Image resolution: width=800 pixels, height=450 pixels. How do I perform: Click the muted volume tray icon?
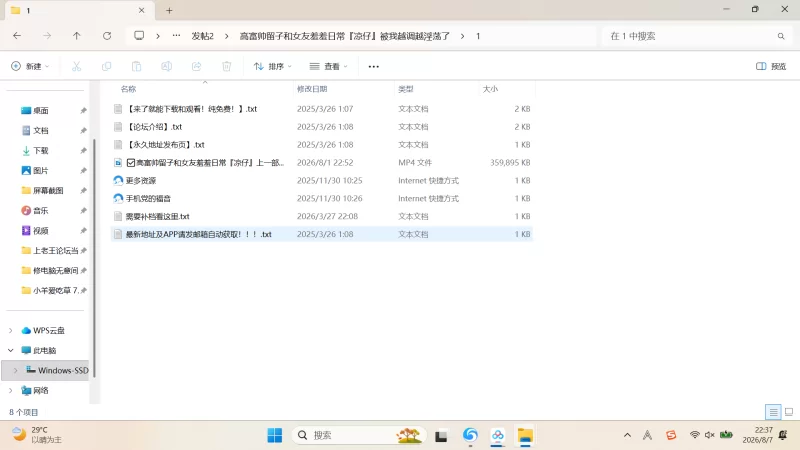point(709,435)
